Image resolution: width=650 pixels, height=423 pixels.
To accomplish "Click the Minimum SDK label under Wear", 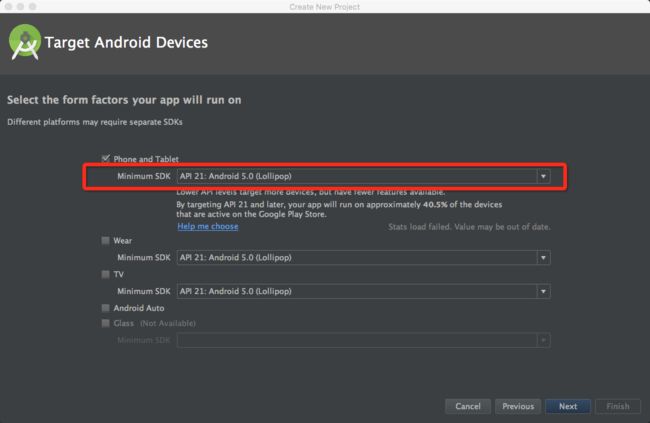I will pos(144,258).
